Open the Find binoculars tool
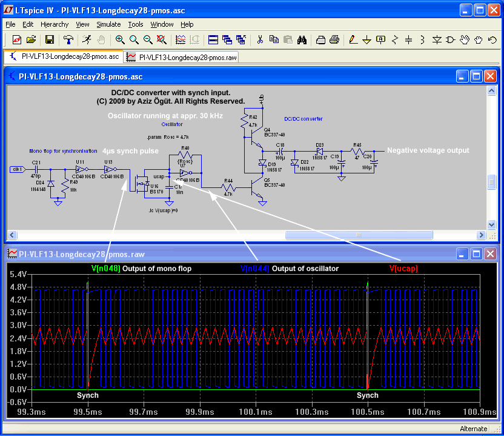 [302, 40]
